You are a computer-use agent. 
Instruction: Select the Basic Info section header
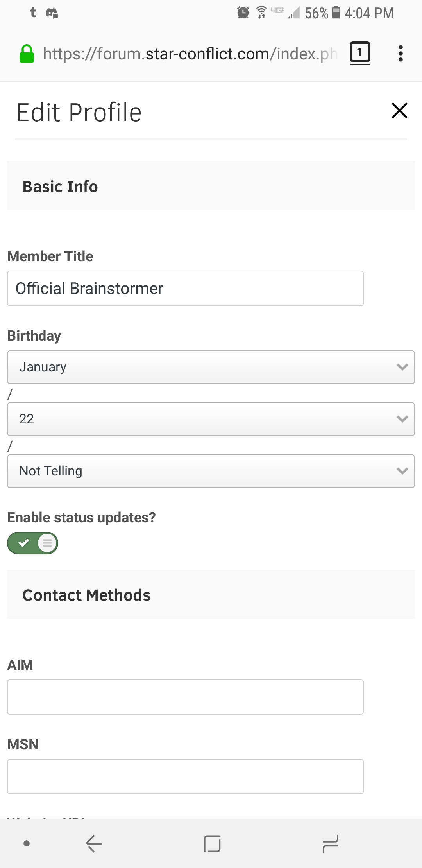click(60, 186)
